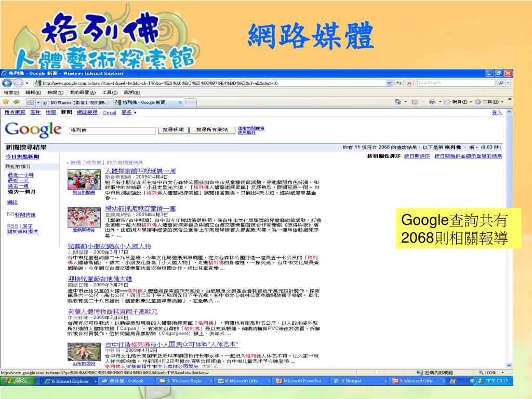Expand the address bar history dropdown
532x399 pixels.
389,83
